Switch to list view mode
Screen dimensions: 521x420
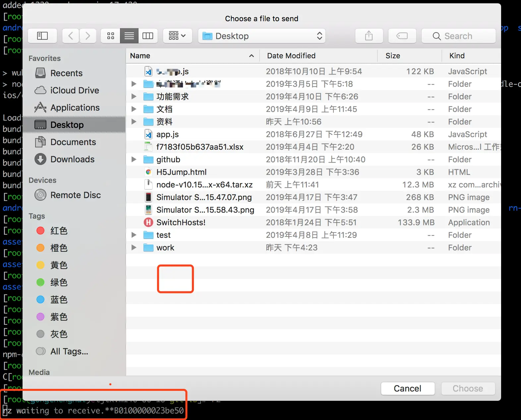[x=129, y=36]
